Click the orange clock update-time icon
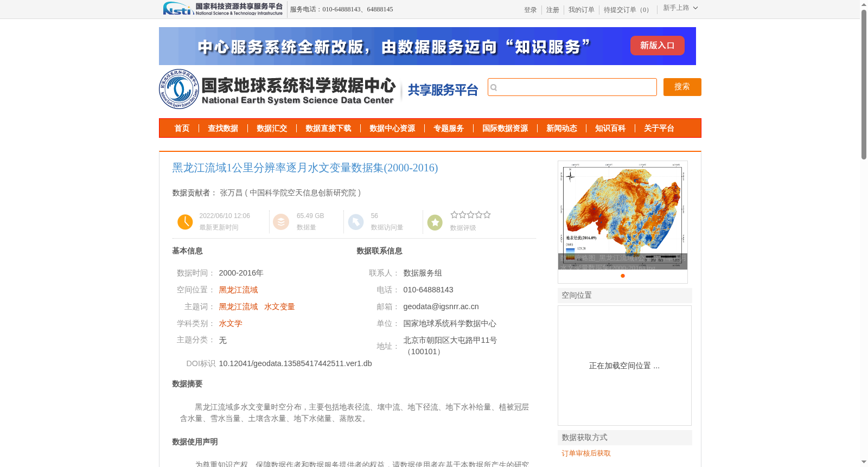 coord(185,222)
